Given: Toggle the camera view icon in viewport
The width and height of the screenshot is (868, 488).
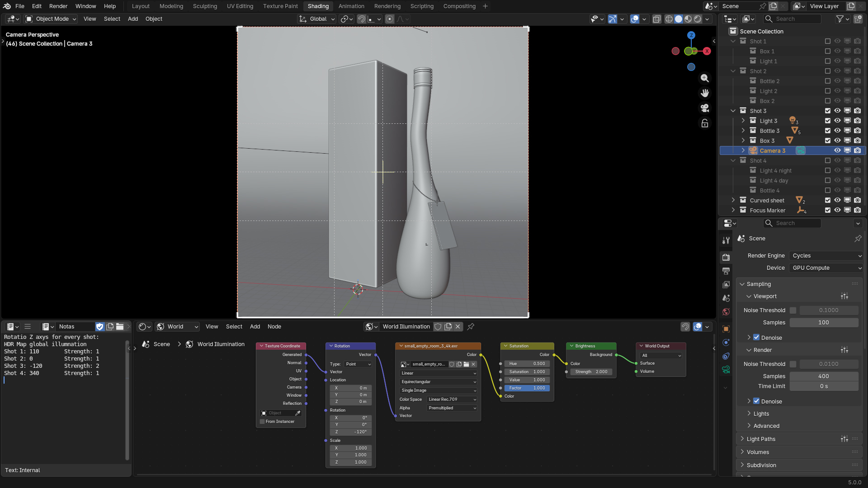Looking at the screenshot, I should click(704, 108).
